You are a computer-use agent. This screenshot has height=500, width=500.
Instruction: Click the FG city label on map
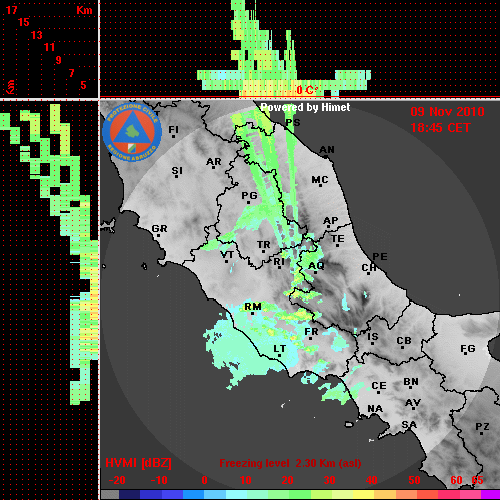coord(468,349)
